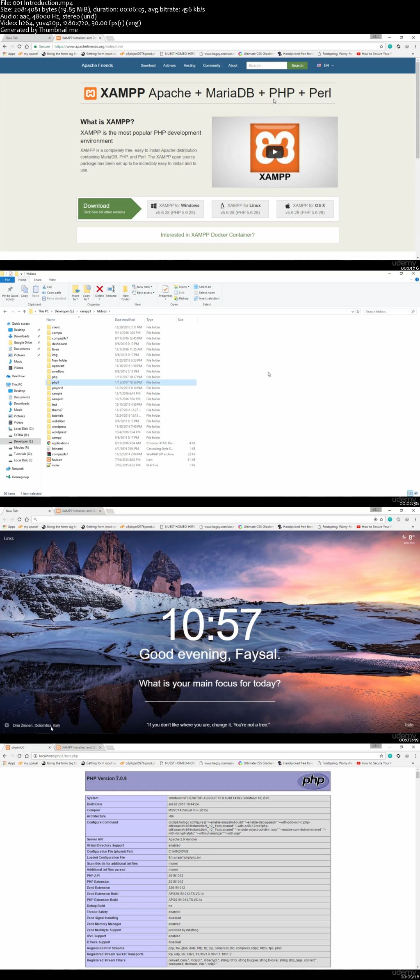Click the Explorer Up arrow navigation icon
Image resolution: width=420 pixels, height=980 pixels.
coord(24,312)
